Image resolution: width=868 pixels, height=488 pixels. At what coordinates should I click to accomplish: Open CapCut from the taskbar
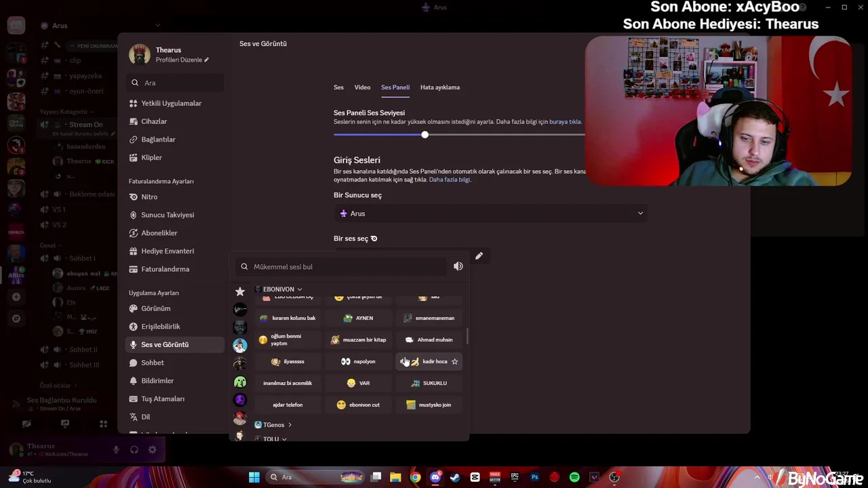coord(475,477)
